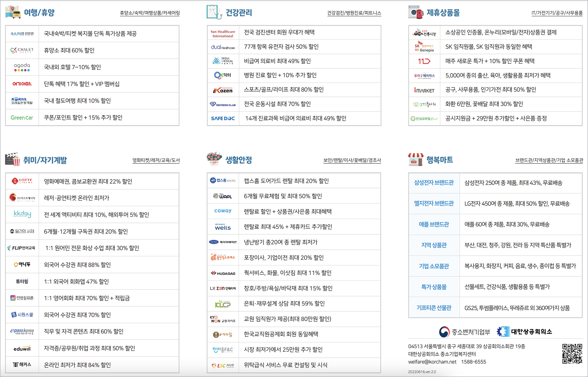The width and height of the screenshot is (588, 377).
Task: Click the dual Healthcare logo
Action: 223,47
